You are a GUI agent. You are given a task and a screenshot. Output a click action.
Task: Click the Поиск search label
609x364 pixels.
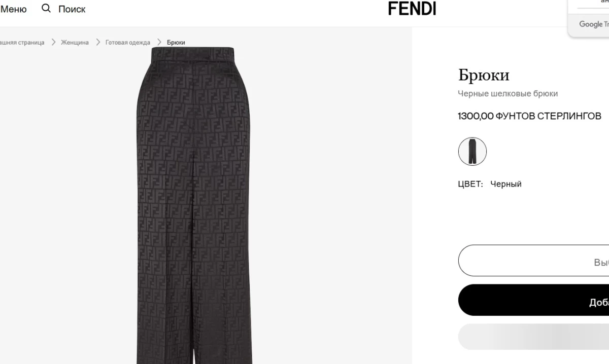coord(72,9)
